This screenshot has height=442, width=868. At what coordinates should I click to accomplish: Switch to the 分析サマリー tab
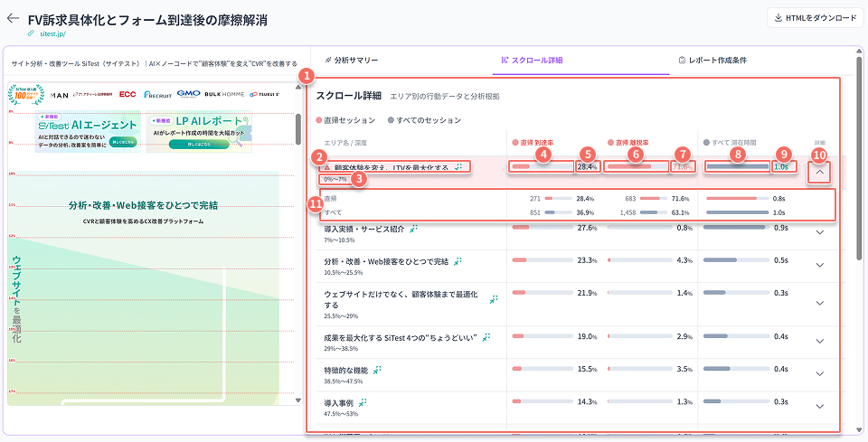(352, 60)
